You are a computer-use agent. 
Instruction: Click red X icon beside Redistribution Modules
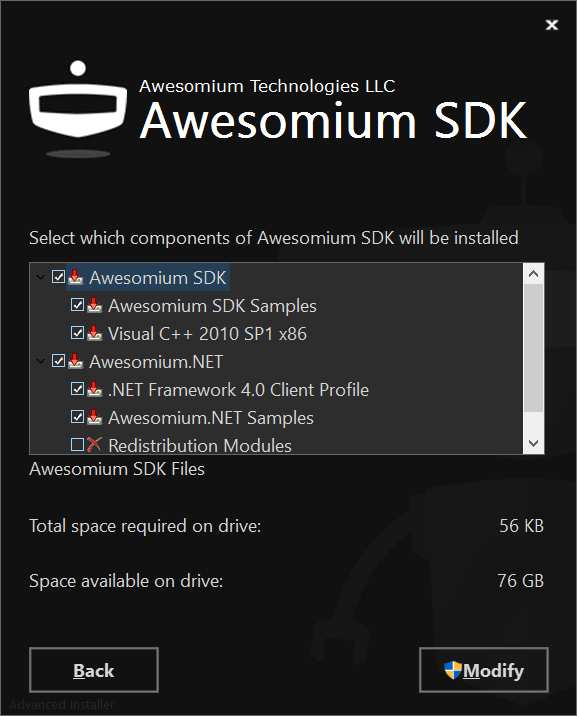[x=94, y=444]
